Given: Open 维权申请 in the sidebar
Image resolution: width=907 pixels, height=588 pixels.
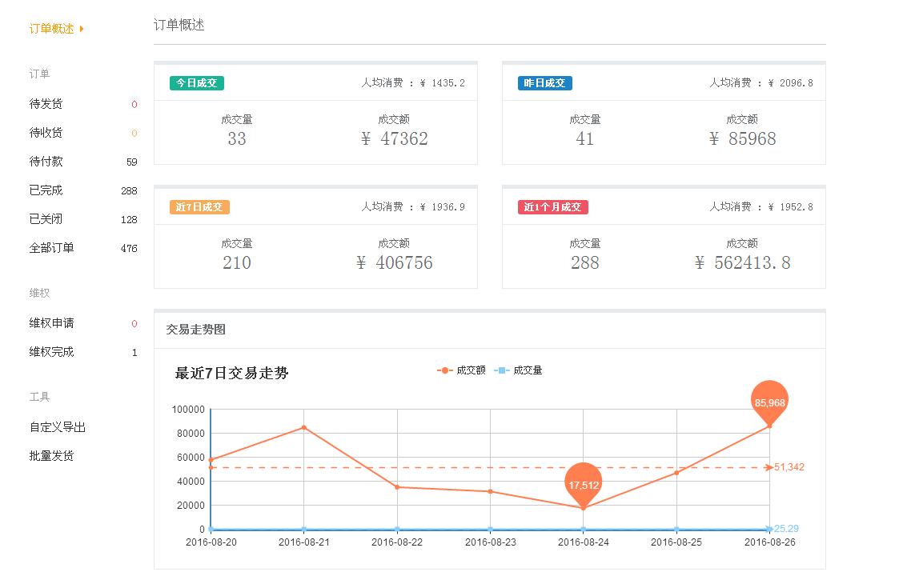Looking at the screenshot, I should point(53,322).
